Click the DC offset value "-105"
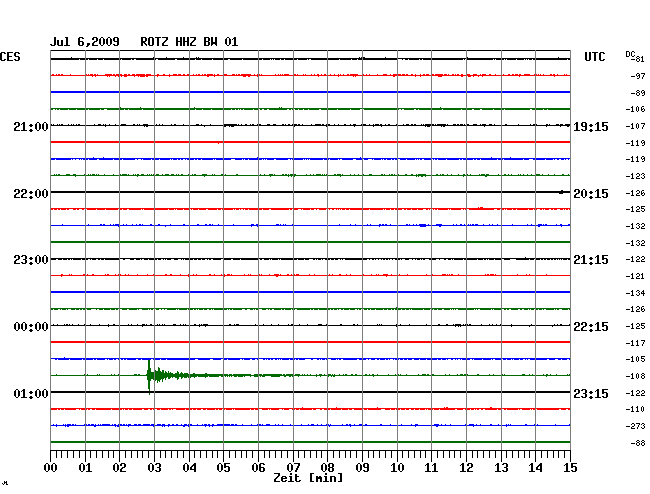Viewport: 650px width, 494px height. click(x=635, y=359)
